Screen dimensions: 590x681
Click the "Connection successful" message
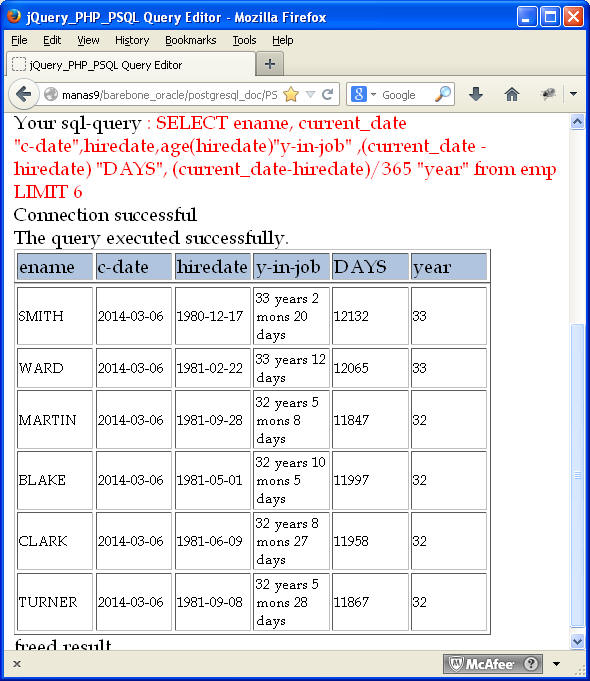105,215
